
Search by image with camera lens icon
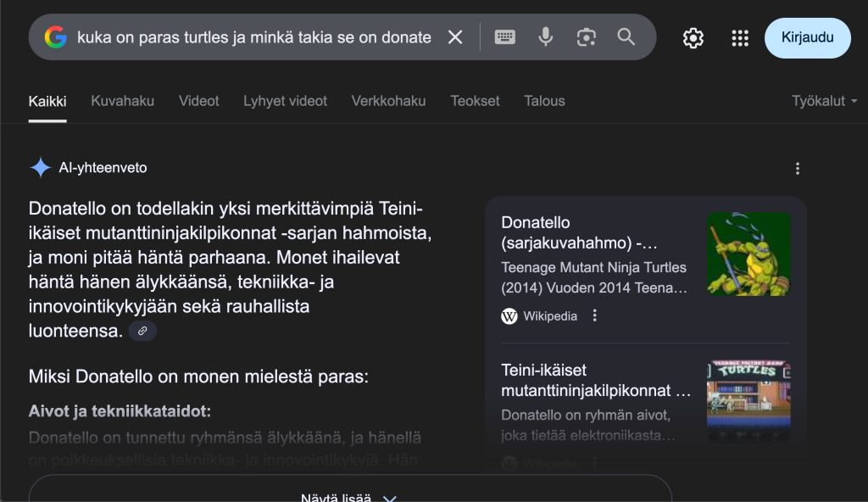pyautogui.click(x=587, y=37)
